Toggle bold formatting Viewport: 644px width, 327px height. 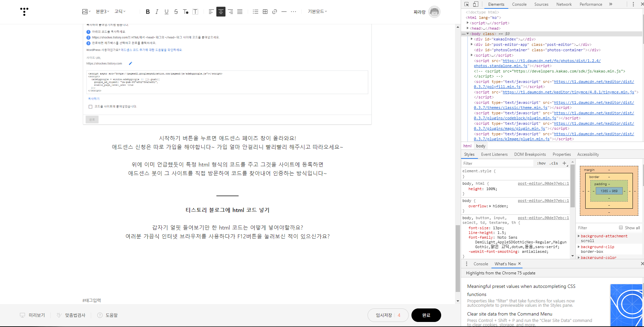(x=147, y=12)
